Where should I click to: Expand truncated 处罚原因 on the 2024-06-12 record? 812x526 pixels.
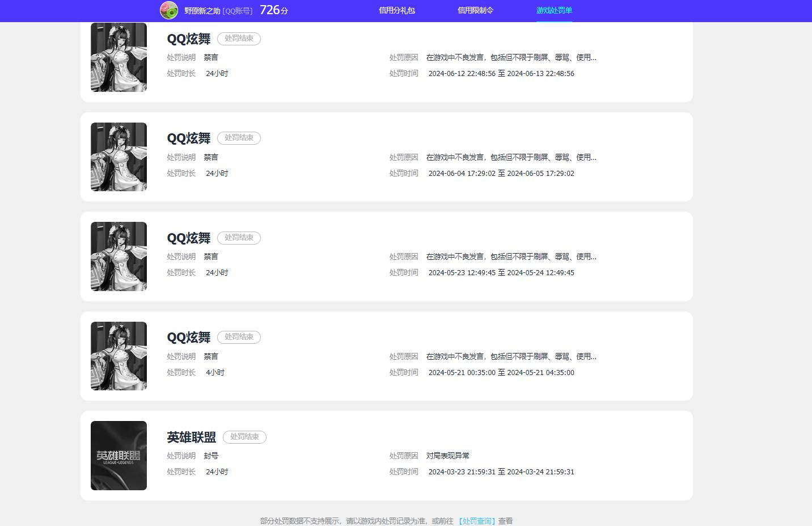pyautogui.click(x=511, y=57)
